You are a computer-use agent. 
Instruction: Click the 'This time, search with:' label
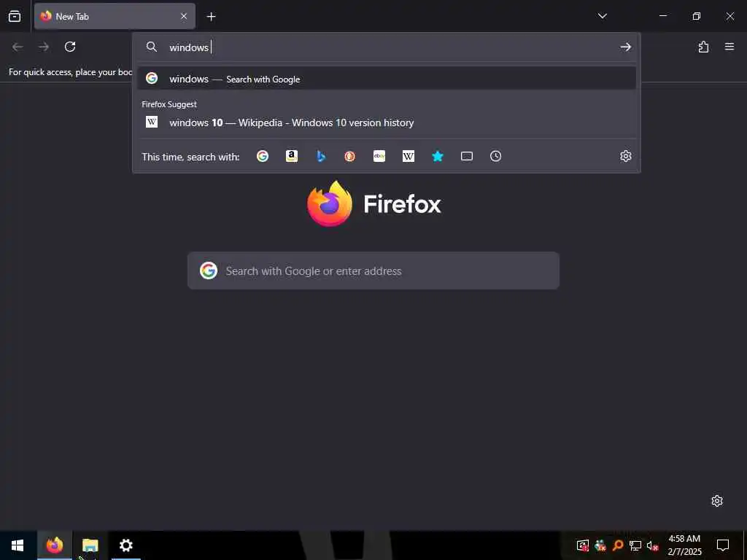click(190, 157)
